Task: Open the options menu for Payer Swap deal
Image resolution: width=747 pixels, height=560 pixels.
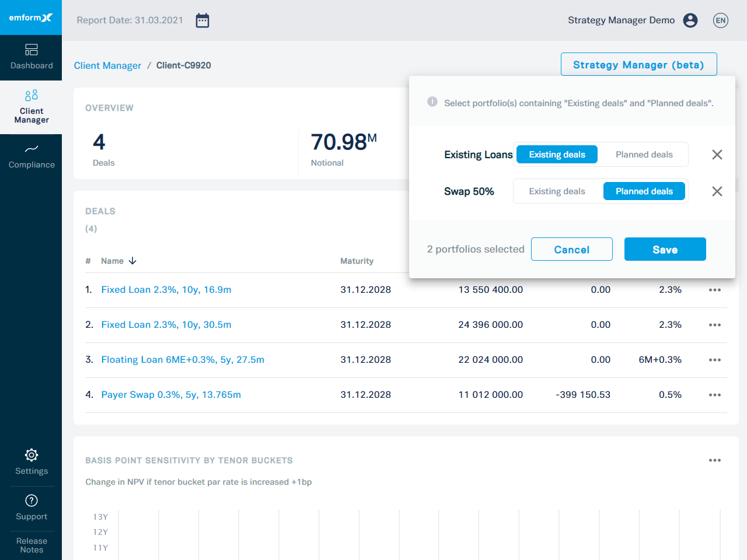Action: [714, 395]
